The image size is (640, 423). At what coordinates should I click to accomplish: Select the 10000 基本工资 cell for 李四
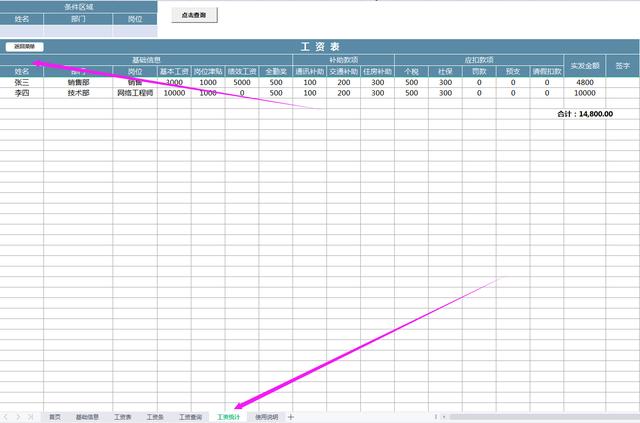click(174, 93)
